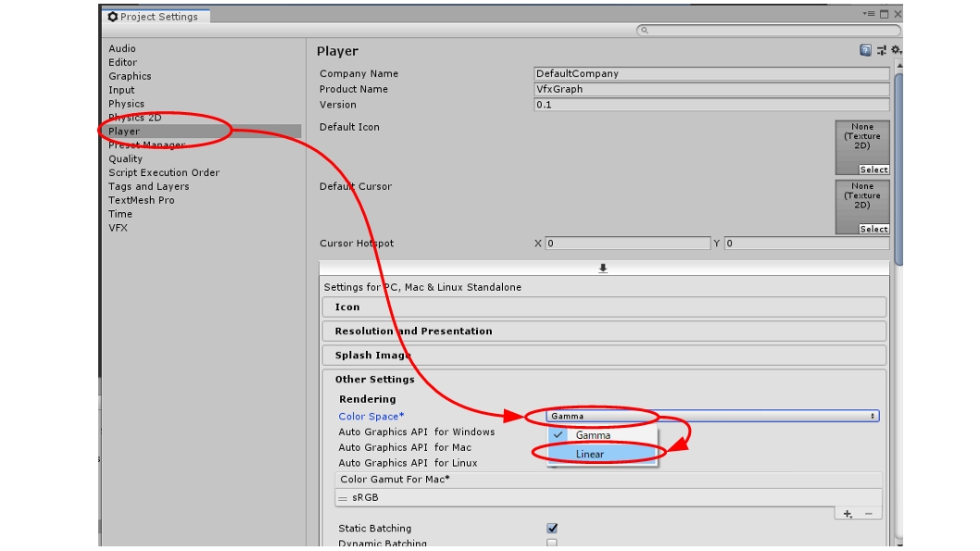The width and height of the screenshot is (980, 551).
Task: Open Input settings category
Action: coord(121,90)
